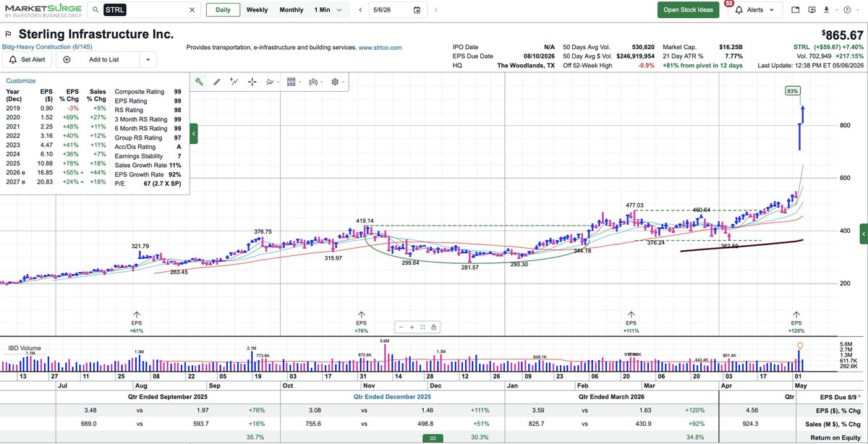This screenshot has width=868, height=444.
Task: Switch to the Daily timeframe
Action: (223, 10)
